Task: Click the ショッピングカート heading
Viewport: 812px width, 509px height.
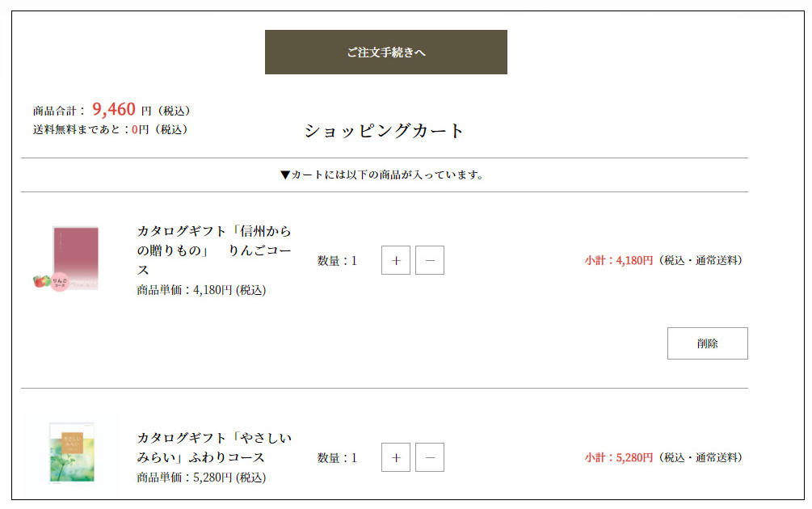Action: (x=385, y=131)
